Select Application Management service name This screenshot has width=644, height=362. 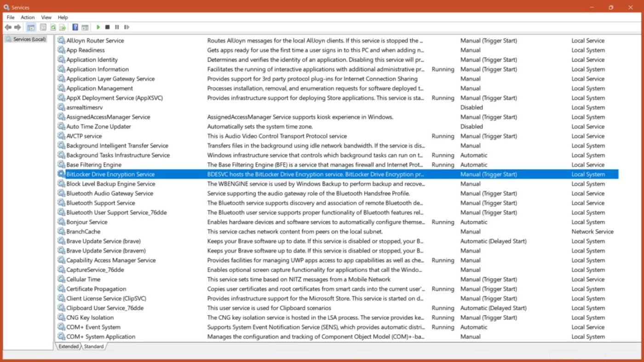tap(99, 88)
